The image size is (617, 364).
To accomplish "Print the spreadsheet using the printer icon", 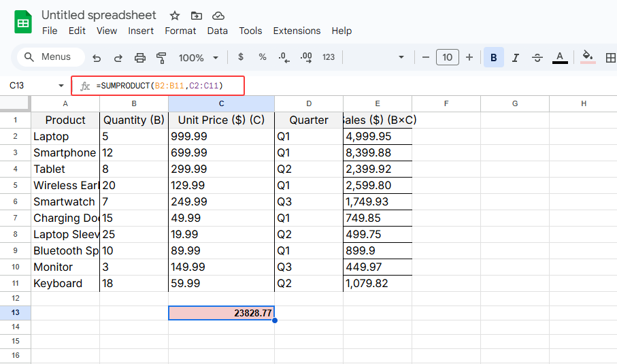I will (x=140, y=58).
